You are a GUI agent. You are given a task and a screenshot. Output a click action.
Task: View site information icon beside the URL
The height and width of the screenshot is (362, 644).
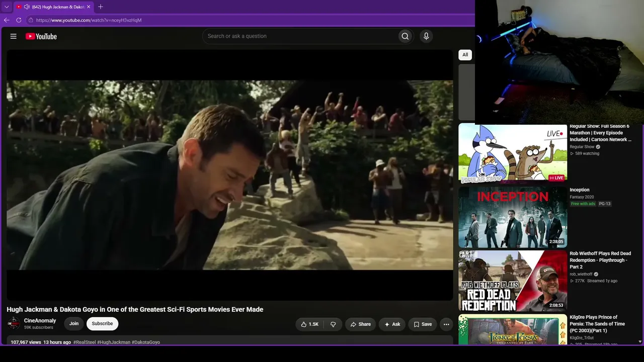point(31,20)
